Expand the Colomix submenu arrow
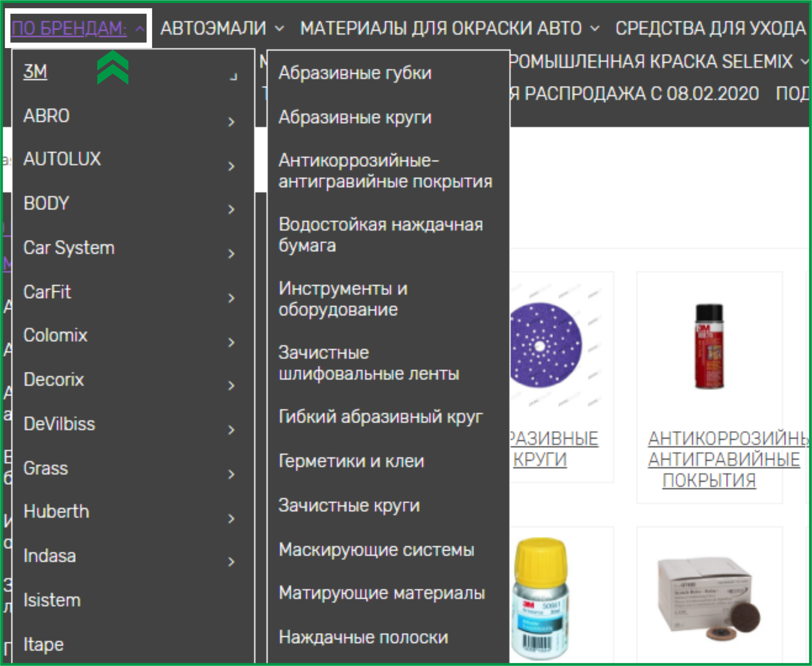 (x=231, y=342)
